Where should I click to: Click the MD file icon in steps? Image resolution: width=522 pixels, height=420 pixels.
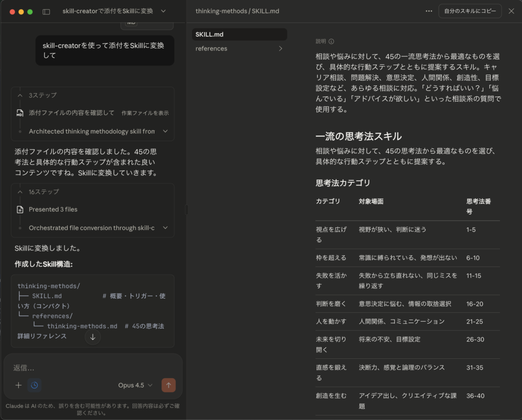point(20,113)
